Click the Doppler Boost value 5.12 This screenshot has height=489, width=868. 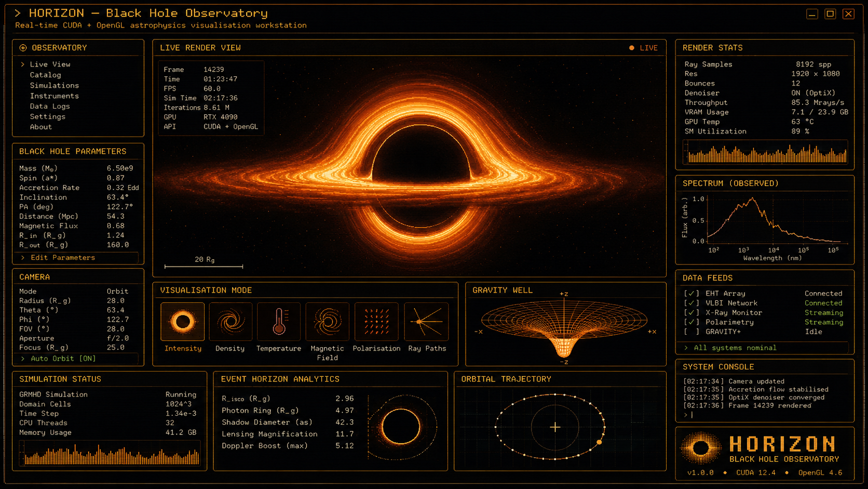(345, 446)
